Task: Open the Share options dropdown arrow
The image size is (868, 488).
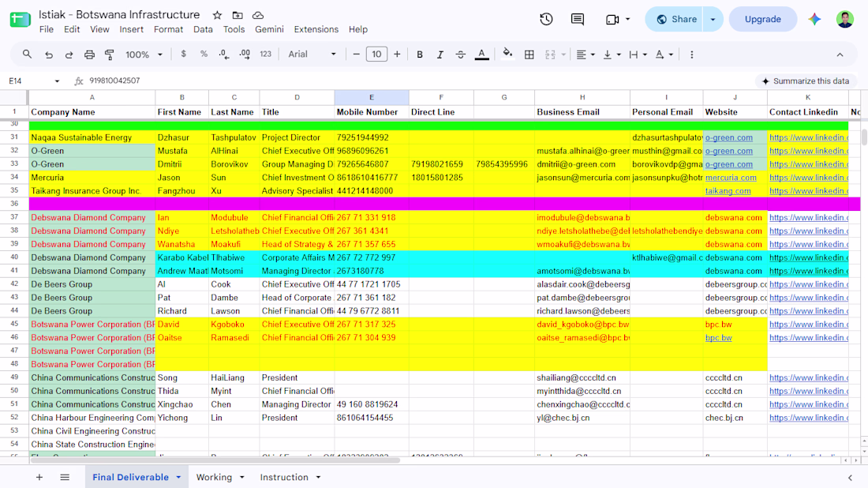Action: click(713, 20)
